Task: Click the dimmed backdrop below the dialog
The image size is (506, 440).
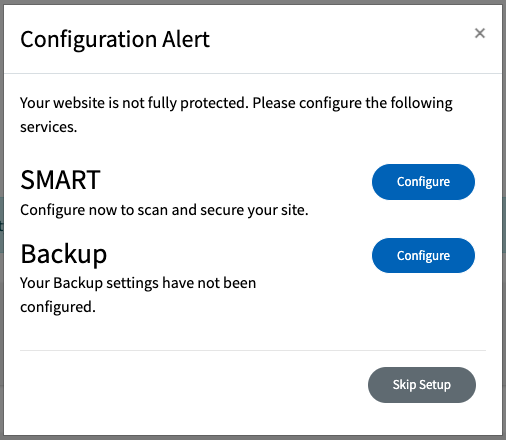Action: point(253,438)
